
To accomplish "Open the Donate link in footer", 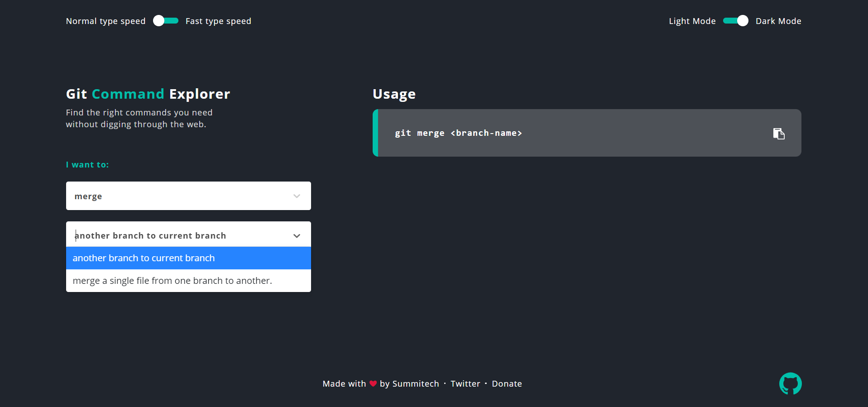I will (x=507, y=383).
